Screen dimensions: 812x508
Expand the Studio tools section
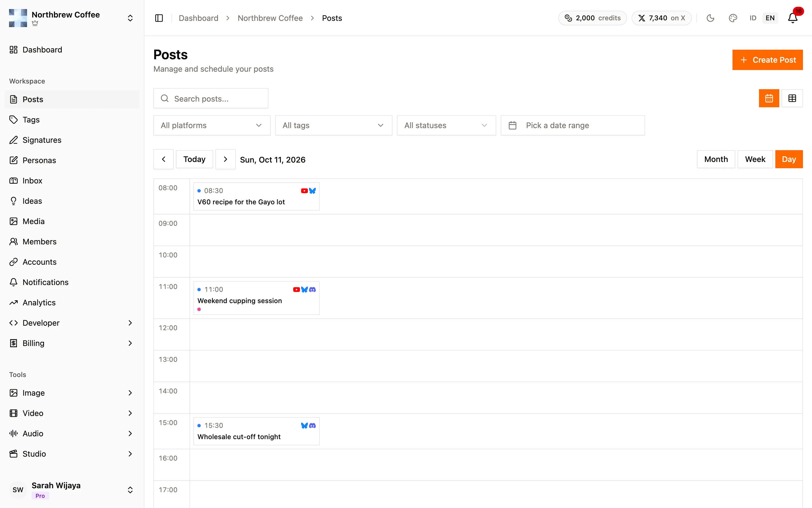[71, 454]
